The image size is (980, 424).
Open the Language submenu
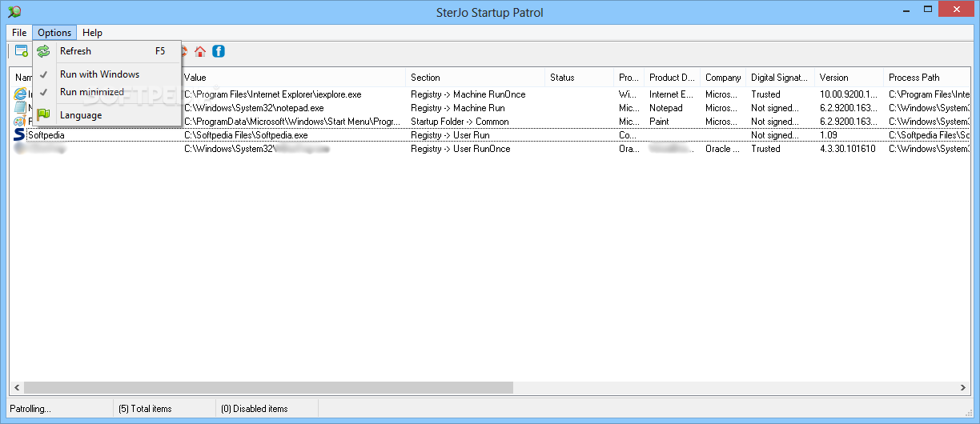click(x=106, y=115)
